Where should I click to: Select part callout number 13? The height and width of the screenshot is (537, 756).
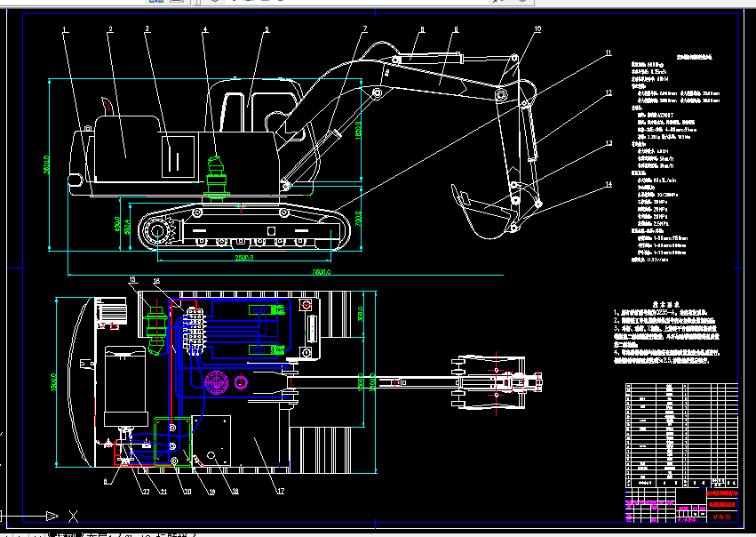[x=609, y=143]
